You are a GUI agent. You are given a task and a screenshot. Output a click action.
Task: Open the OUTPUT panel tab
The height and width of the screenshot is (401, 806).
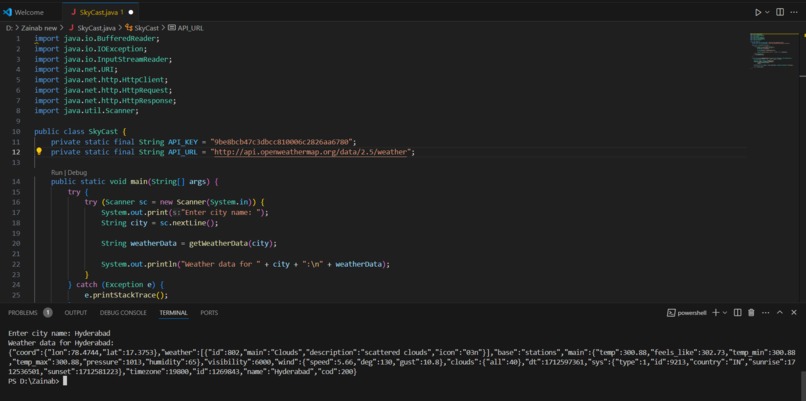(76, 313)
